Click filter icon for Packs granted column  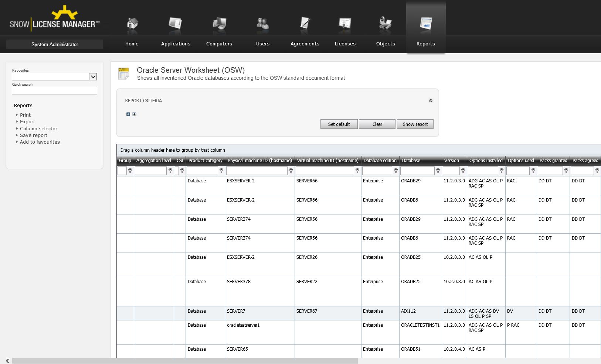click(x=566, y=171)
